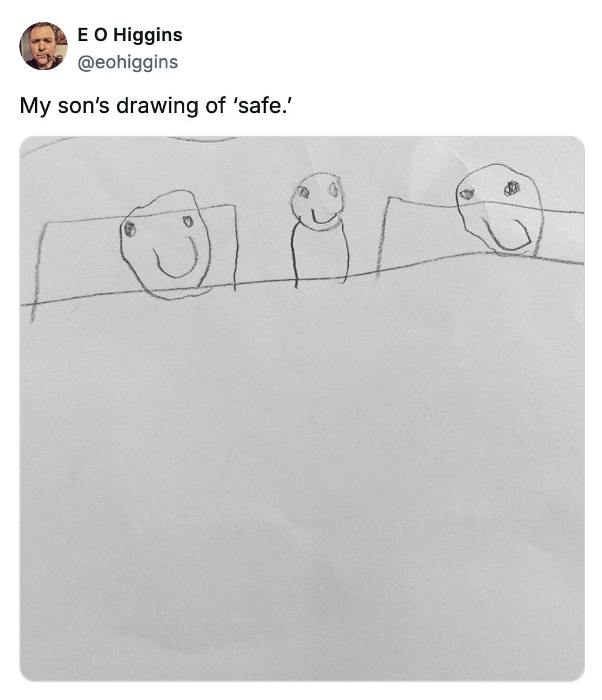Click the E O Higgins display name

(x=130, y=35)
